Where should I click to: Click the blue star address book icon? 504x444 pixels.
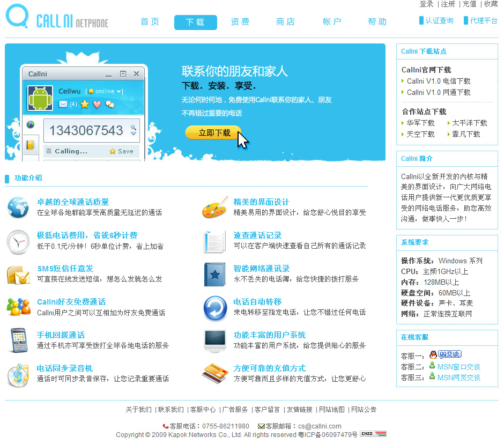click(214, 275)
